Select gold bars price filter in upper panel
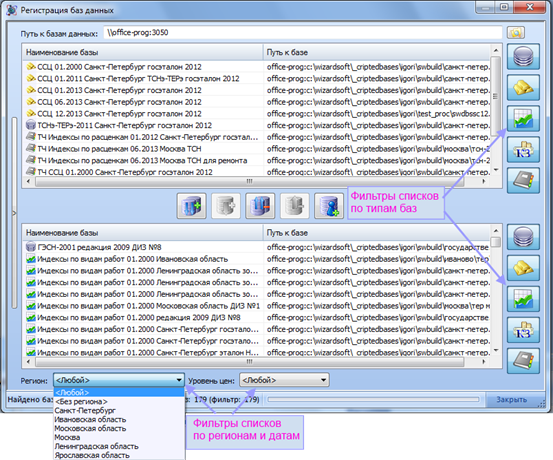This screenshot has width=553, height=460. coord(523,87)
